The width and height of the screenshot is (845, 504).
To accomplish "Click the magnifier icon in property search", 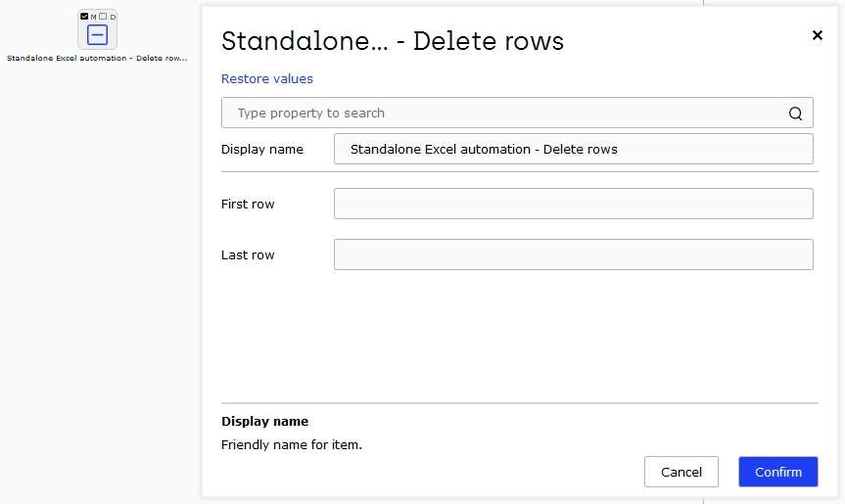I will (795, 114).
